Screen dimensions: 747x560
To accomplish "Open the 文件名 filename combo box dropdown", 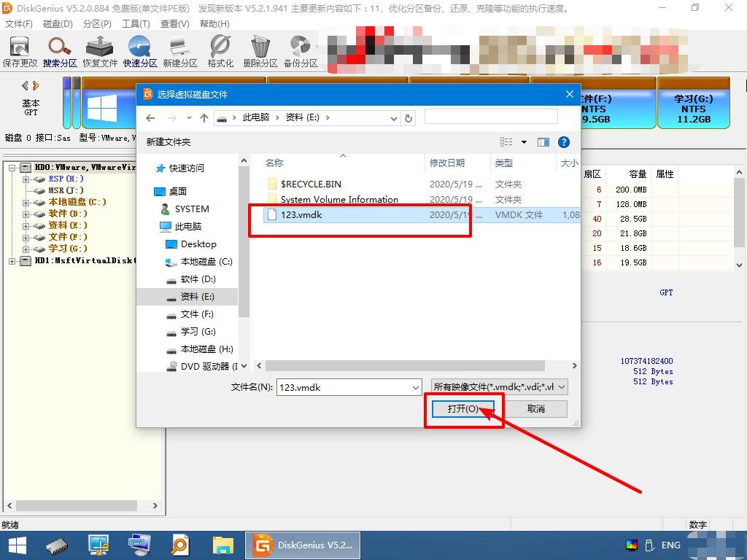I will click(416, 387).
